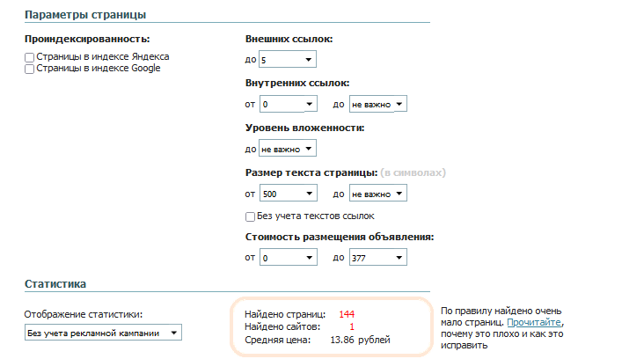Viewport: 644px width, 359px height.
Task: Expand "Внутренних ссылок" maximum "до" dropdown
Action: [378, 105]
